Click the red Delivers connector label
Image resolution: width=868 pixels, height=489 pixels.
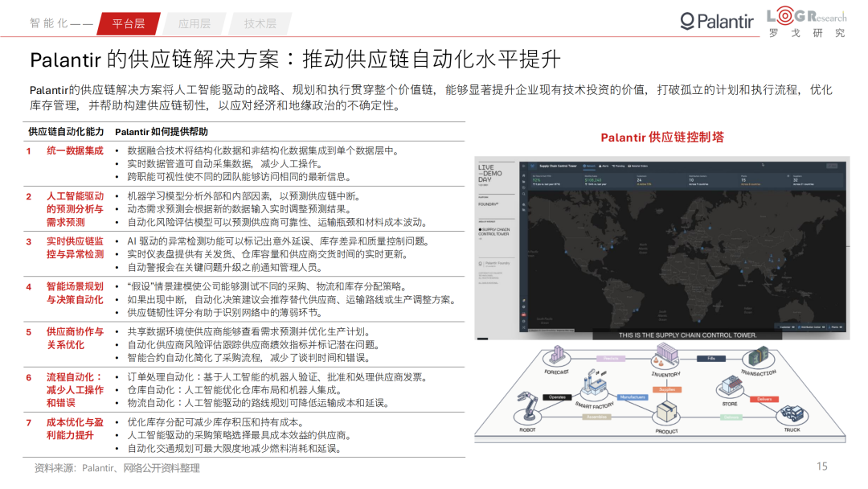(x=764, y=399)
